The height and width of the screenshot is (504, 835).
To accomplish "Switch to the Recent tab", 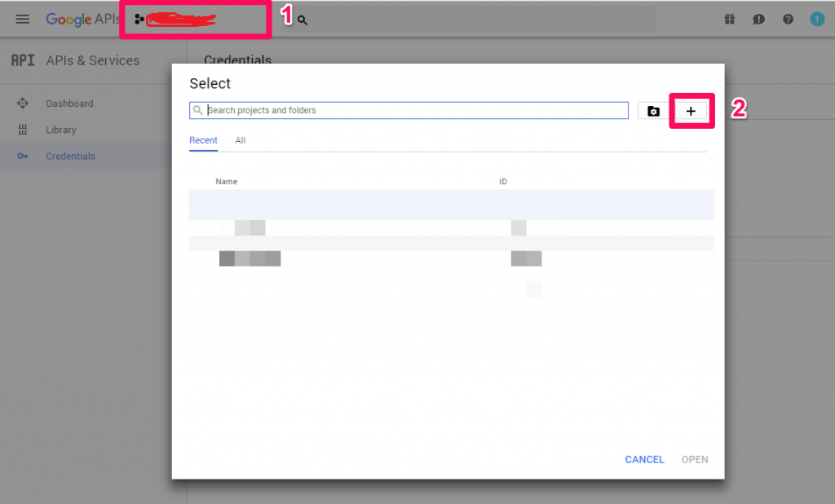I will pyautogui.click(x=203, y=140).
